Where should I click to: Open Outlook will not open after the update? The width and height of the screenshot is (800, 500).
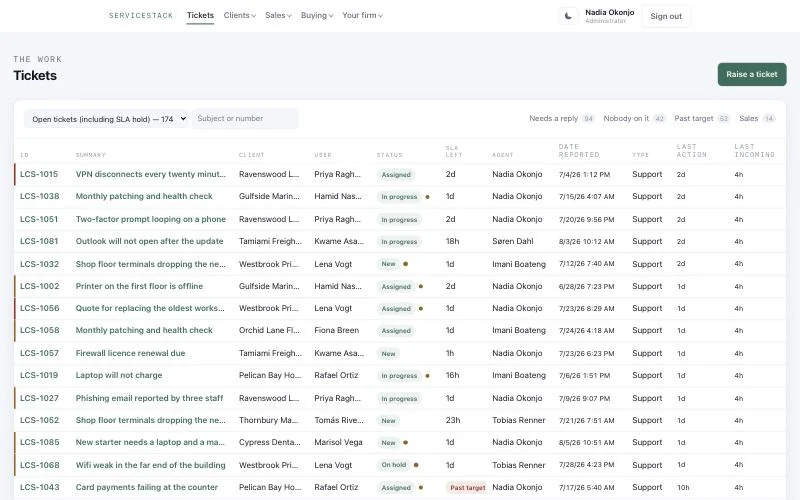point(149,241)
